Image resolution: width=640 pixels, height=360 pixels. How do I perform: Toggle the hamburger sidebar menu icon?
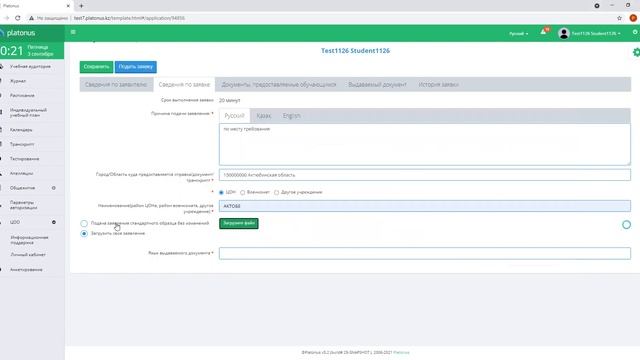pyautogui.click(x=73, y=32)
